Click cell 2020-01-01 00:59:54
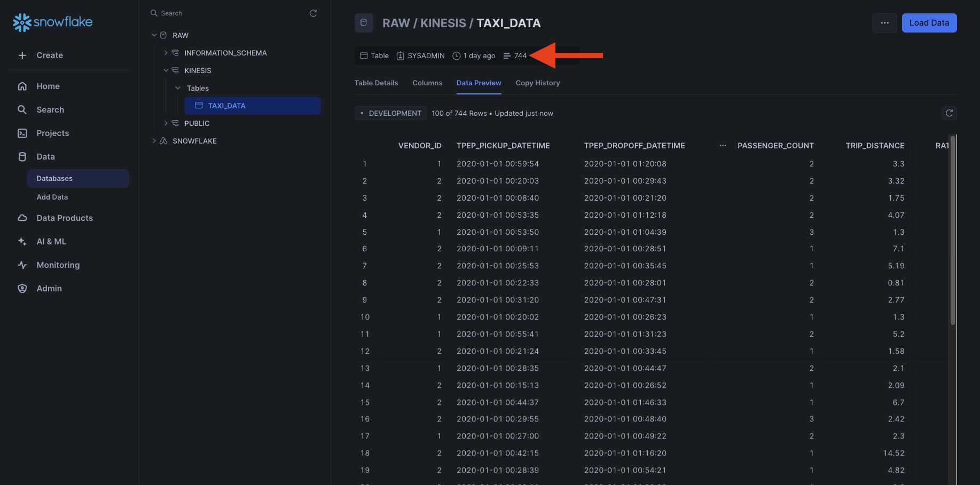Viewport: 980px width, 485px height. click(x=498, y=164)
